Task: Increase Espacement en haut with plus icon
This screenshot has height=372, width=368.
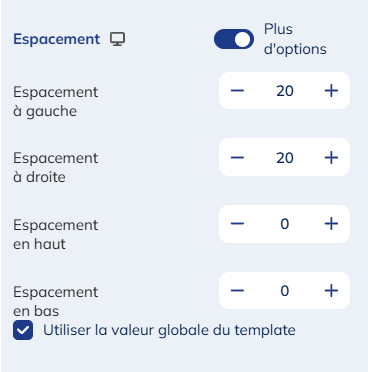Action: click(331, 224)
